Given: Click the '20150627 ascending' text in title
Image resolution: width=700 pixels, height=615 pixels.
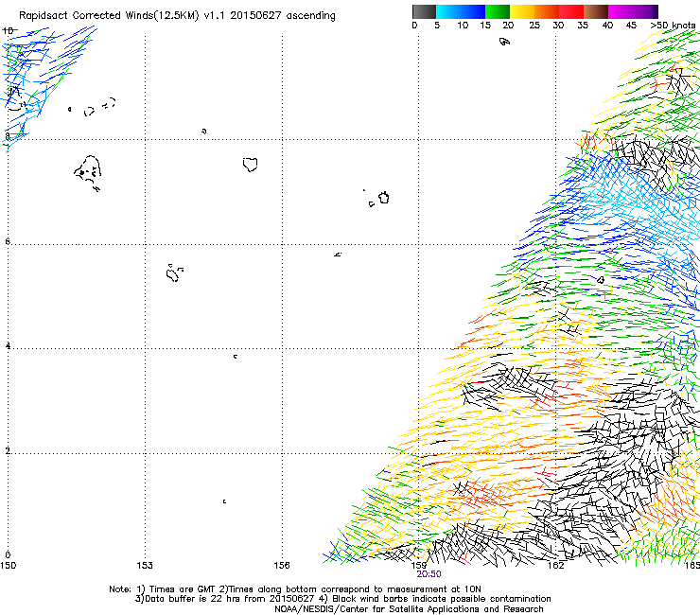Looking at the screenshot, I should 283,16.
